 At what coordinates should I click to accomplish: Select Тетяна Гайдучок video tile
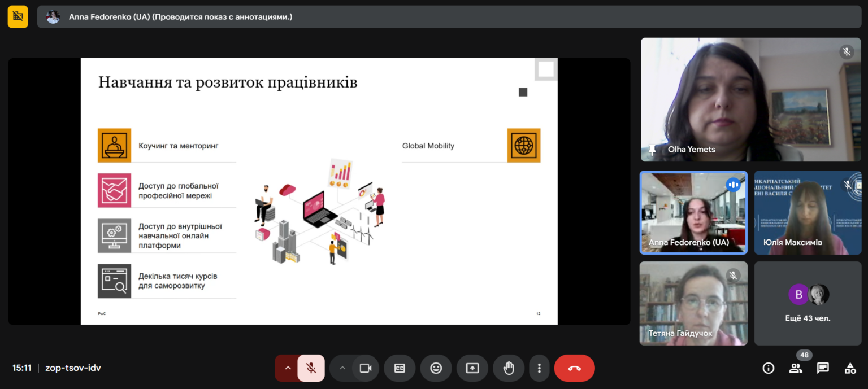tap(693, 303)
